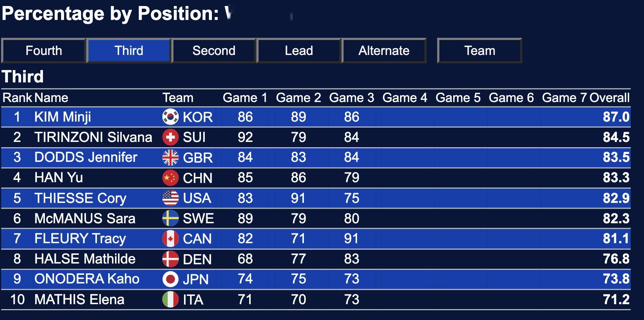This screenshot has height=320, width=644.
Task: Click the Great Britain flag icon
Action: tap(170, 157)
